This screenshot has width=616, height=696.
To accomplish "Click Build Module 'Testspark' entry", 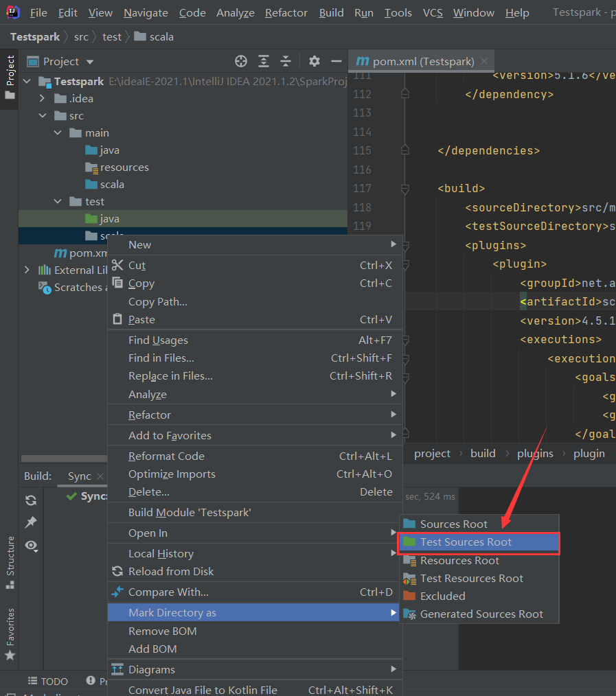I will [x=255, y=512].
